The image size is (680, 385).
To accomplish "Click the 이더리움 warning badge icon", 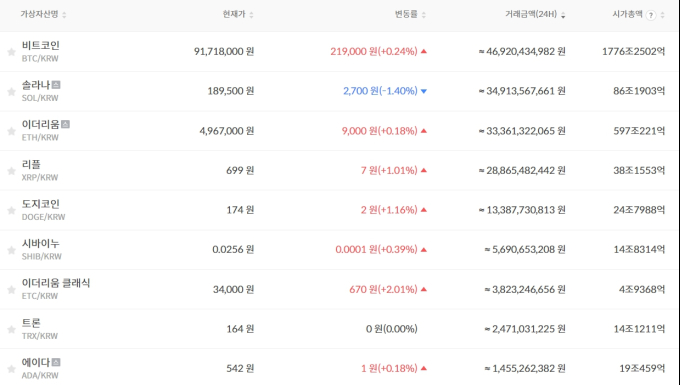I will (65, 124).
